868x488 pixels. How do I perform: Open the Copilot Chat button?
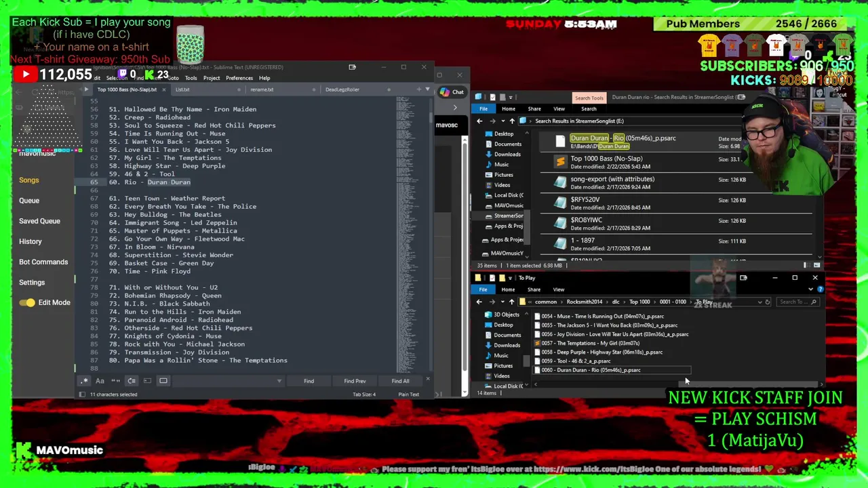coord(452,92)
